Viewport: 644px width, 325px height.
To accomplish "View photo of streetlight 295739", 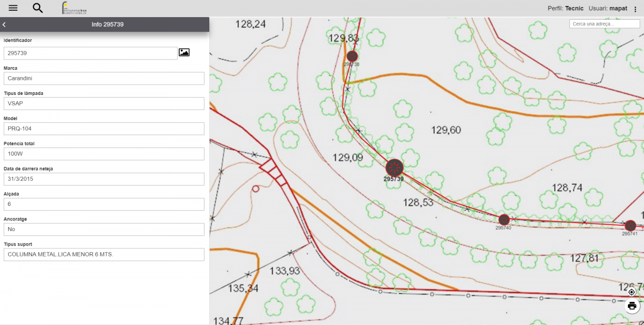I will coord(184,53).
